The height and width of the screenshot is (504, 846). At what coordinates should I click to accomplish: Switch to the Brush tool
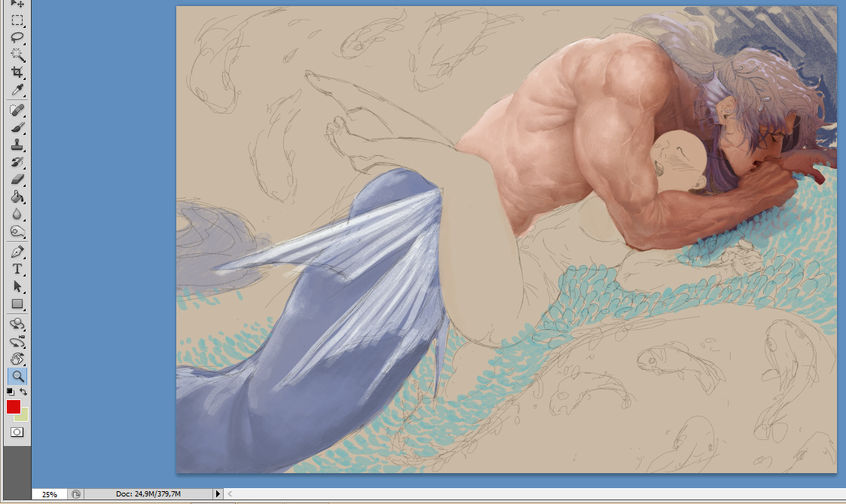pyautogui.click(x=17, y=128)
